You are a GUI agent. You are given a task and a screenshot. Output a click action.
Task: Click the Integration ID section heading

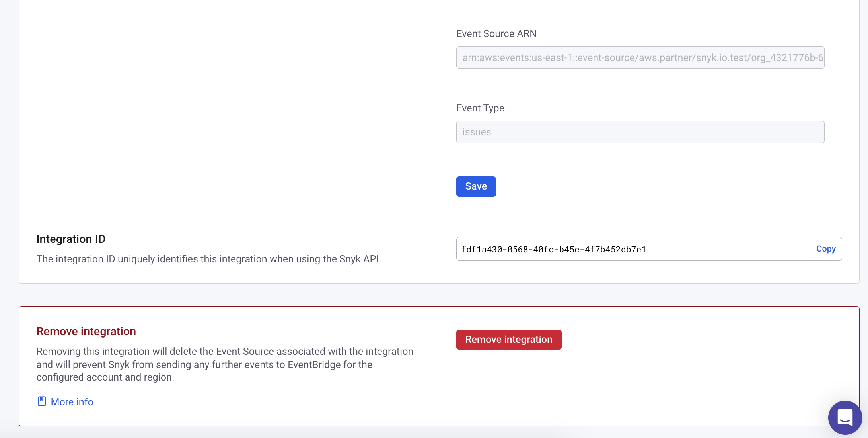click(x=71, y=239)
